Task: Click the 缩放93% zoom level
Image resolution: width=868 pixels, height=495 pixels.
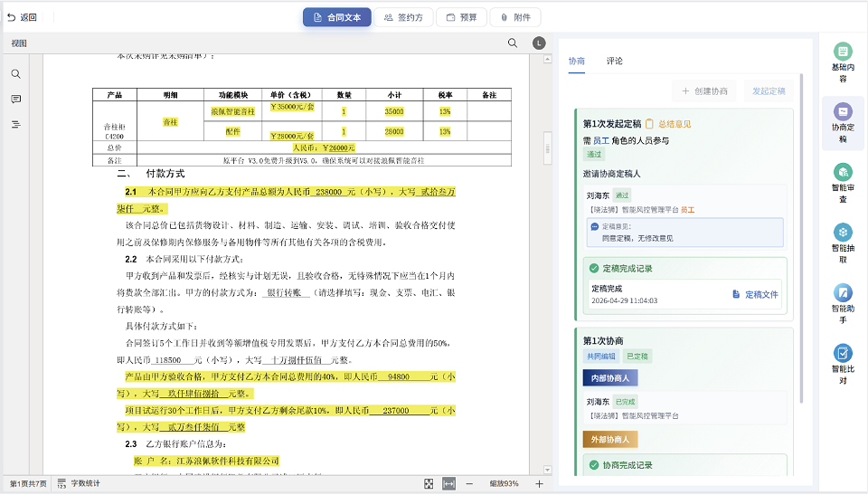Action: [x=504, y=484]
